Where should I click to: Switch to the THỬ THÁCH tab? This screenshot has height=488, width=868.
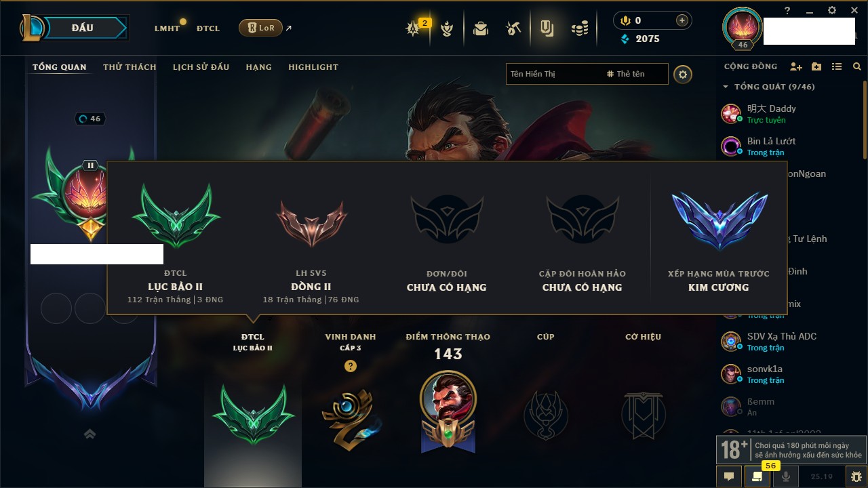point(130,67)
